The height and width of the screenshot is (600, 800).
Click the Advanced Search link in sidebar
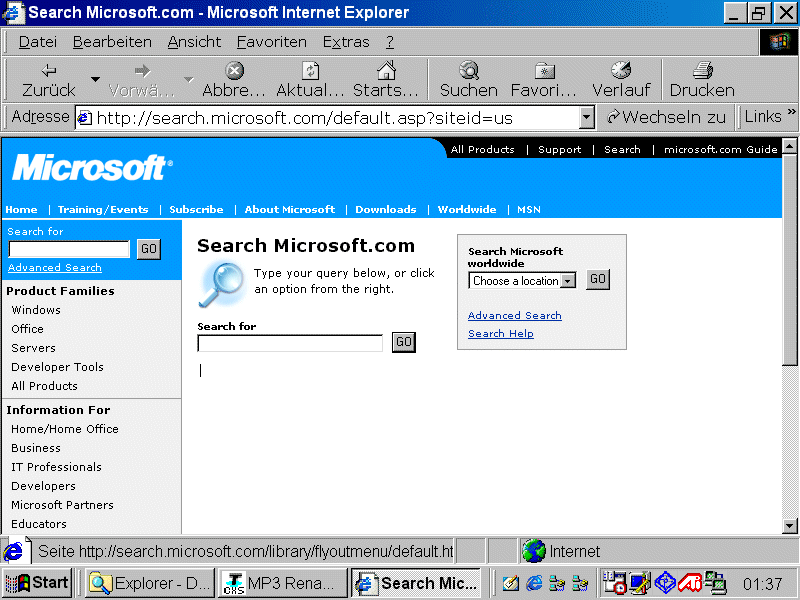(55, 268)
